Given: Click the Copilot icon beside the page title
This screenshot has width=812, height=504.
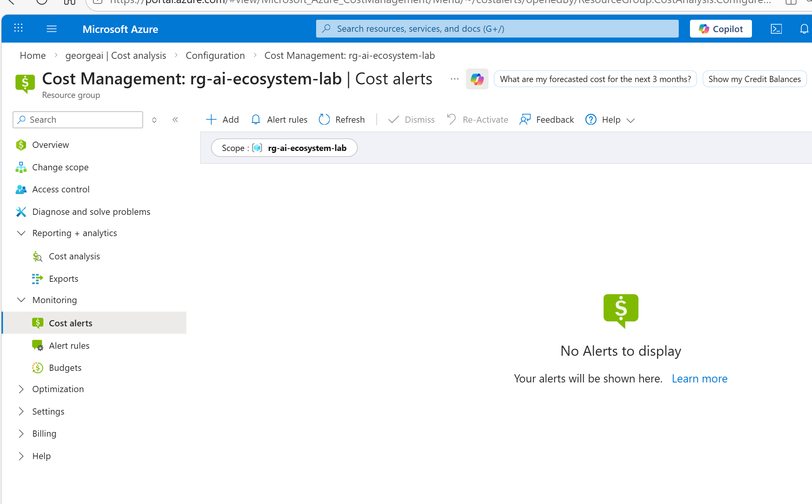Looking at the screenshot, I should pyautogui.click(x=477, y=79).
